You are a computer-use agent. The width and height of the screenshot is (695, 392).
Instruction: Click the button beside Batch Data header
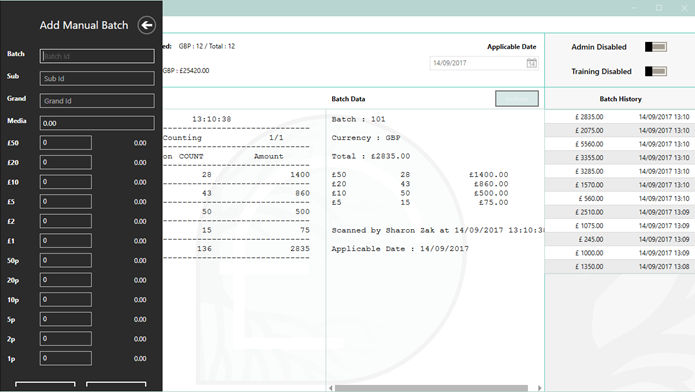[517, 98]
